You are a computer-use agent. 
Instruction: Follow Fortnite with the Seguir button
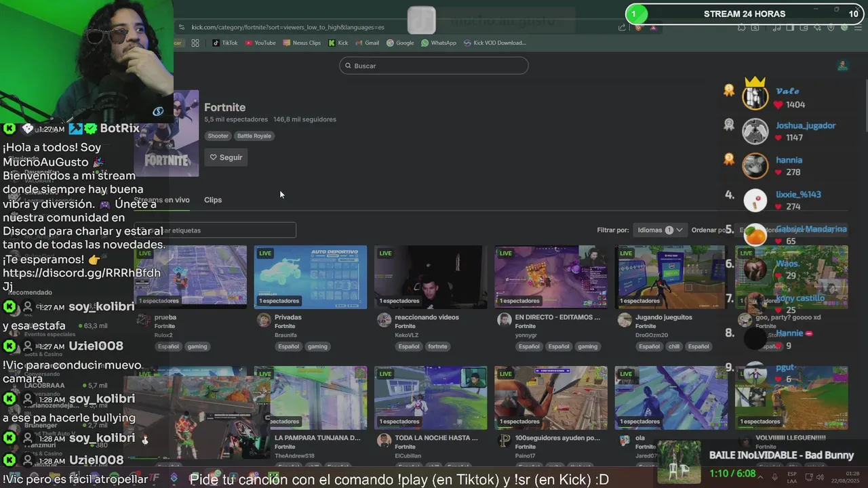[x=226, y=157]
